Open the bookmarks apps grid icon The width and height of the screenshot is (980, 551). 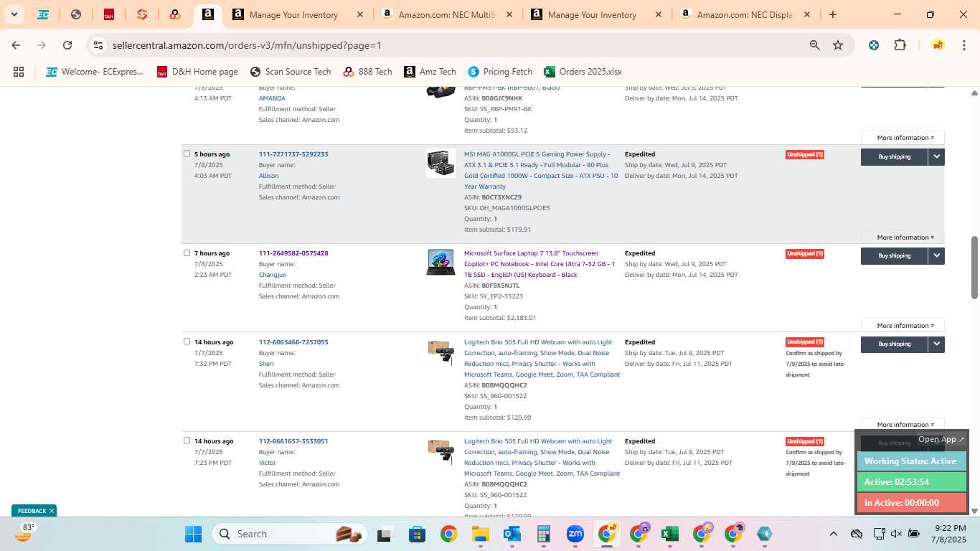[x=19, y=72]
